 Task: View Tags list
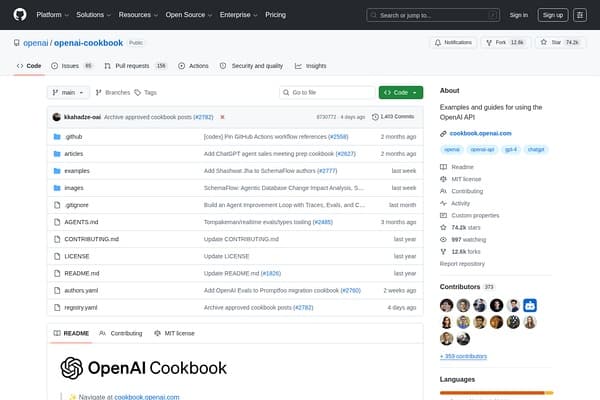coord(146,93)
